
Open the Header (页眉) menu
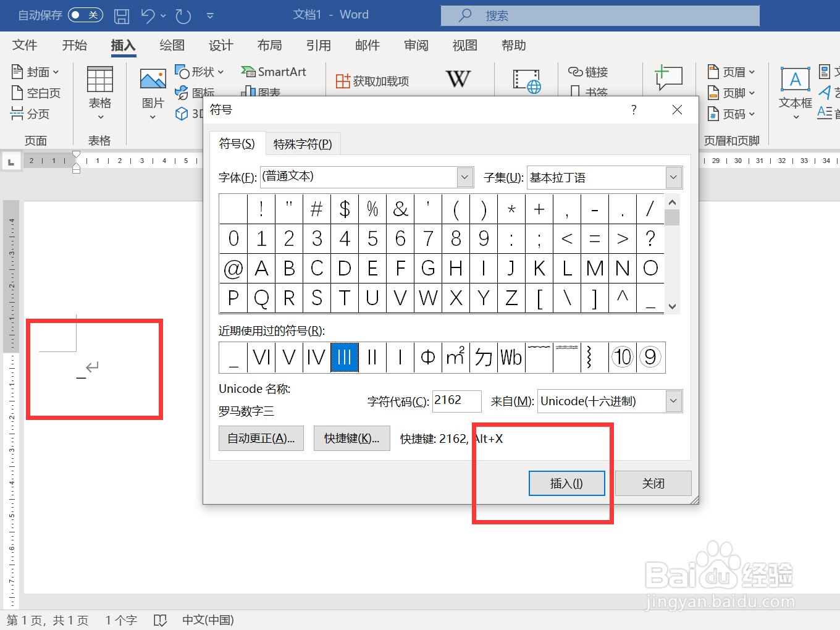[731, 72]
